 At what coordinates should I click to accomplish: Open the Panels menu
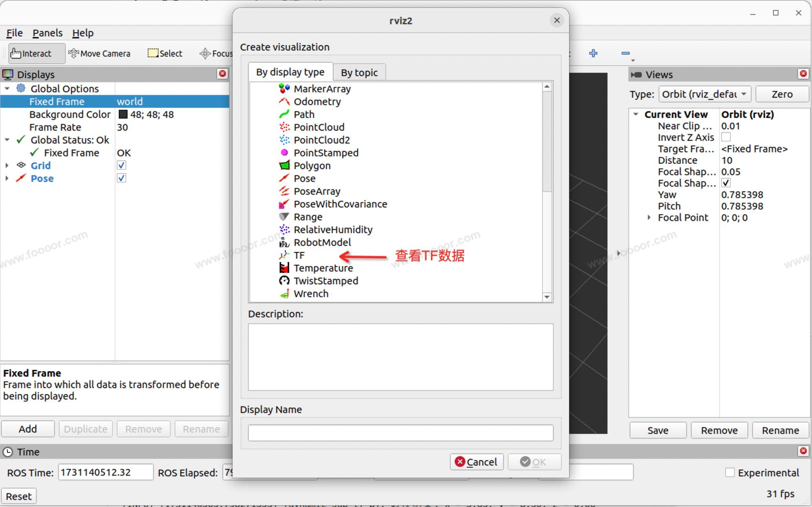click(48, 33)
